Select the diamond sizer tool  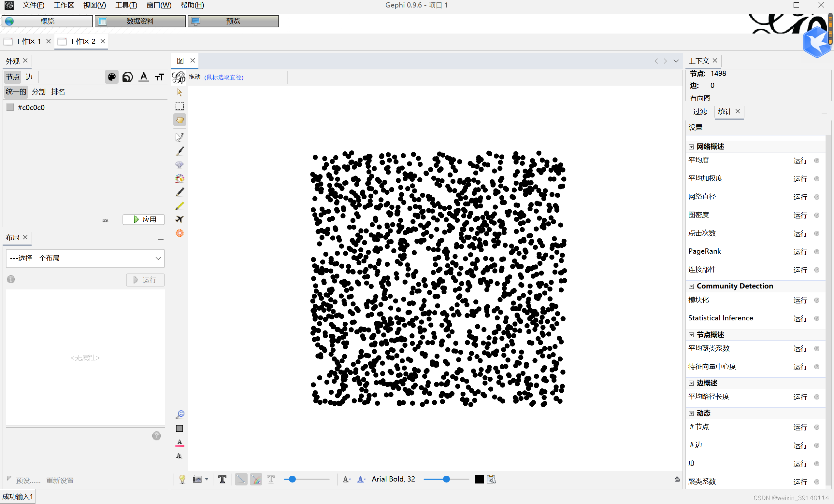180,165
